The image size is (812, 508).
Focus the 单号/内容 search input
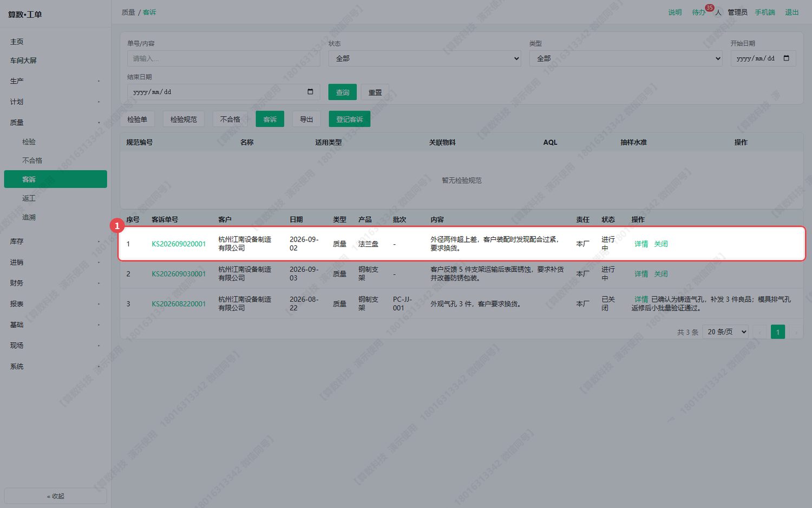pos(224,58)
